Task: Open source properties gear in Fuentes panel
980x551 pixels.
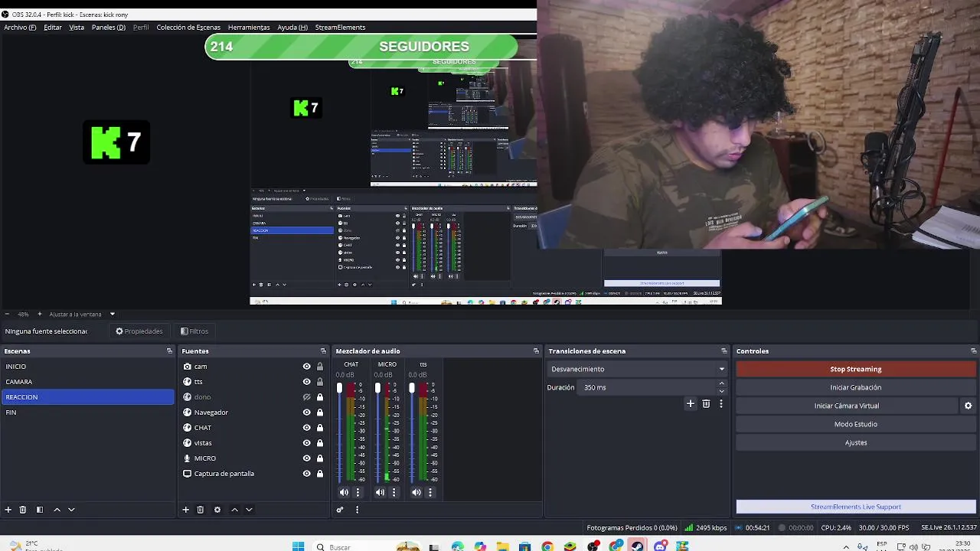Action: (217, 510)
